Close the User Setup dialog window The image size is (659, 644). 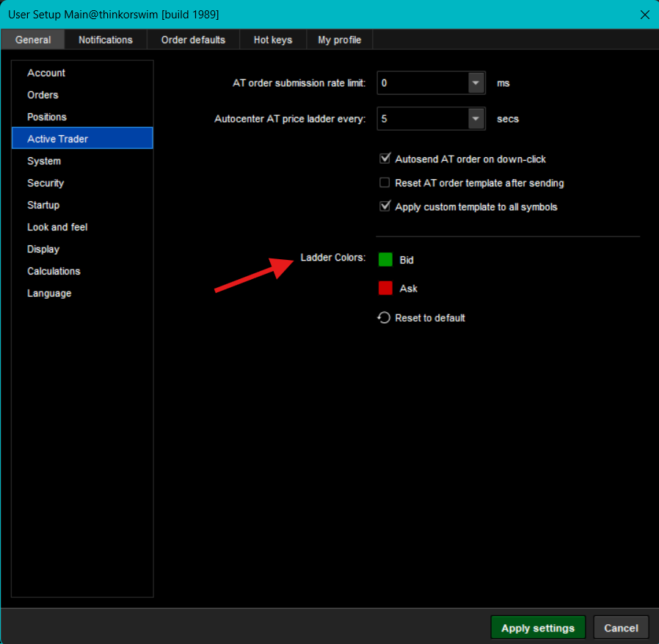644,15
